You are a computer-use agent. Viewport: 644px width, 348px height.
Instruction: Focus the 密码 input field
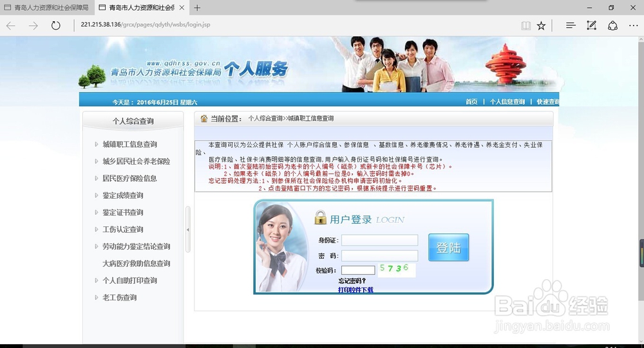point(379,255)
